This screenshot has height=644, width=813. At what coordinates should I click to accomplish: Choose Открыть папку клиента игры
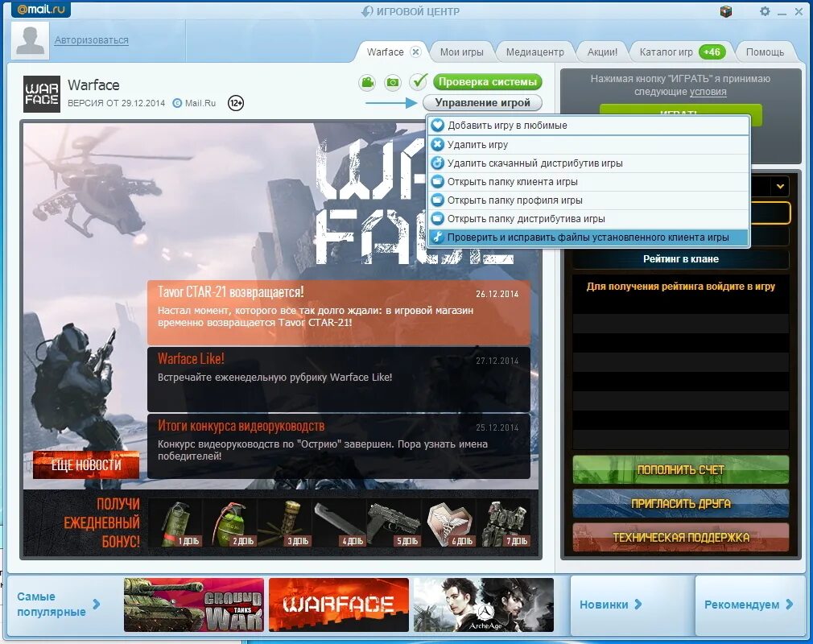pyautogui.click(x=588, y=182)
